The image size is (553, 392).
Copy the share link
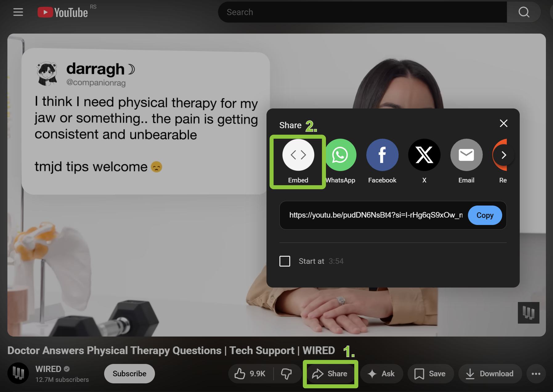coord(485,215)
